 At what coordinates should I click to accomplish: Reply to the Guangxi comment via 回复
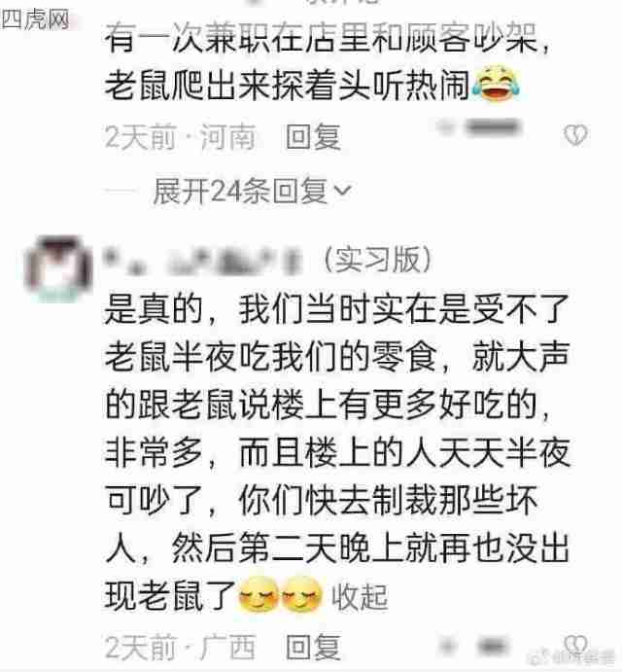tap(313, 647)
